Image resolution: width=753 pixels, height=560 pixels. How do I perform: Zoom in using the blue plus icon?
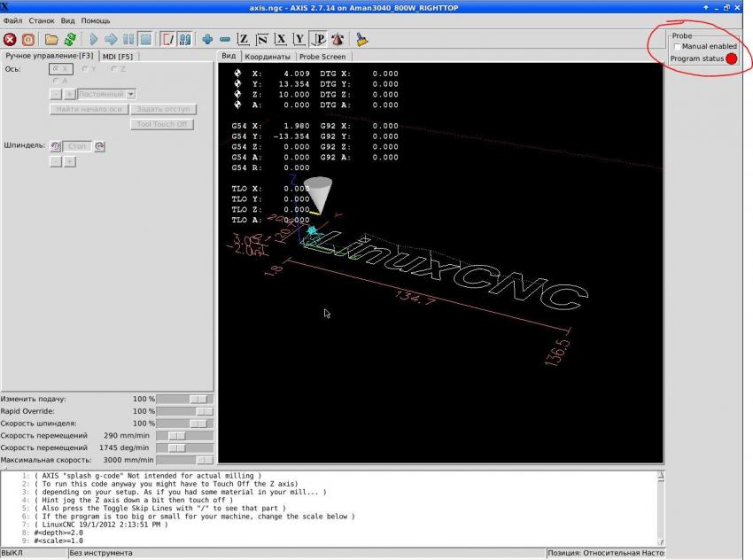pyautogui.click(x=207, y=40)
